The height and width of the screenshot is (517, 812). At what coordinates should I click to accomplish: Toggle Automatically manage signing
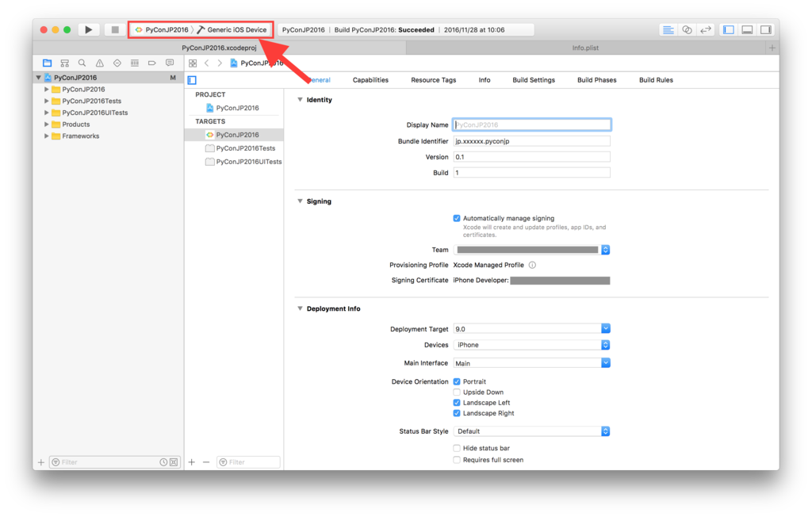tap(457, 218)
